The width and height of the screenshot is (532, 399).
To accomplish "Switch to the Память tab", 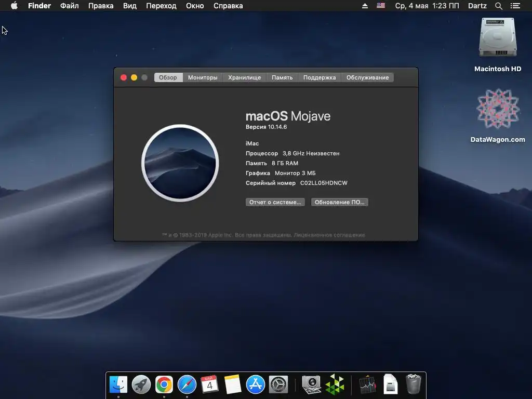I will [282, 77].
